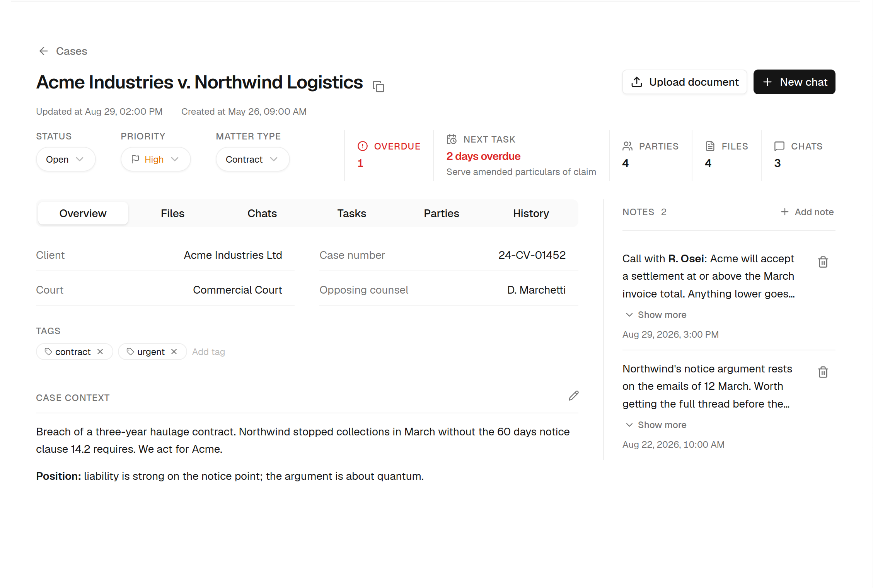Click the pencil icon to edit Case Context
The image size is (873, 588).
point(573,396)
